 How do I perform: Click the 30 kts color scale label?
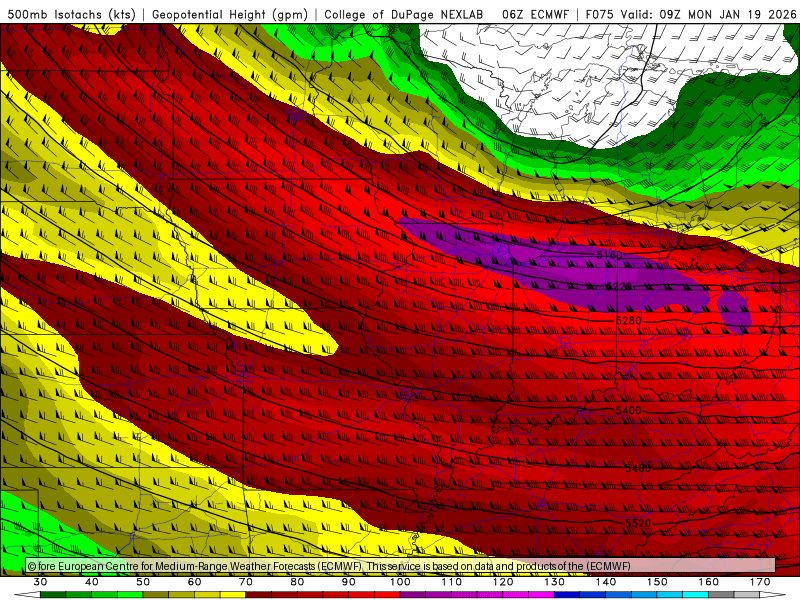[x=40, y=582]
